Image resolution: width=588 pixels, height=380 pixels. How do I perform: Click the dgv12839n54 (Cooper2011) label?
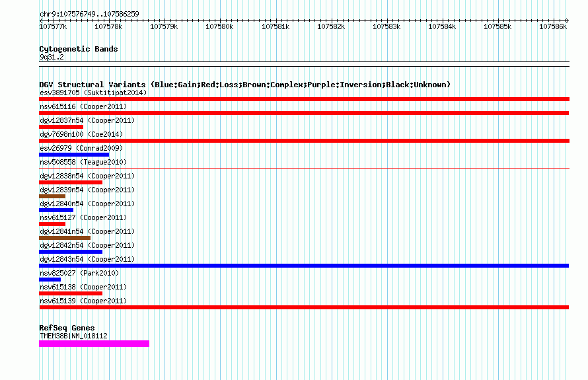[87, 190]
